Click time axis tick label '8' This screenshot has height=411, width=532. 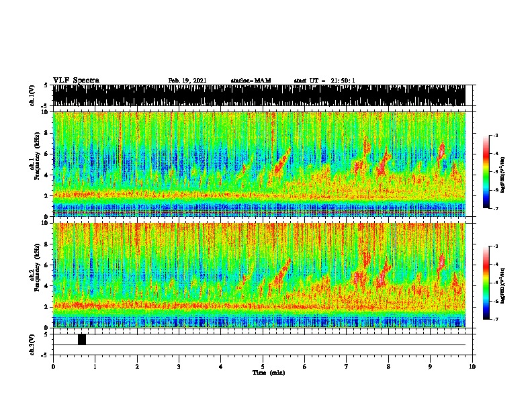[388, 366]
